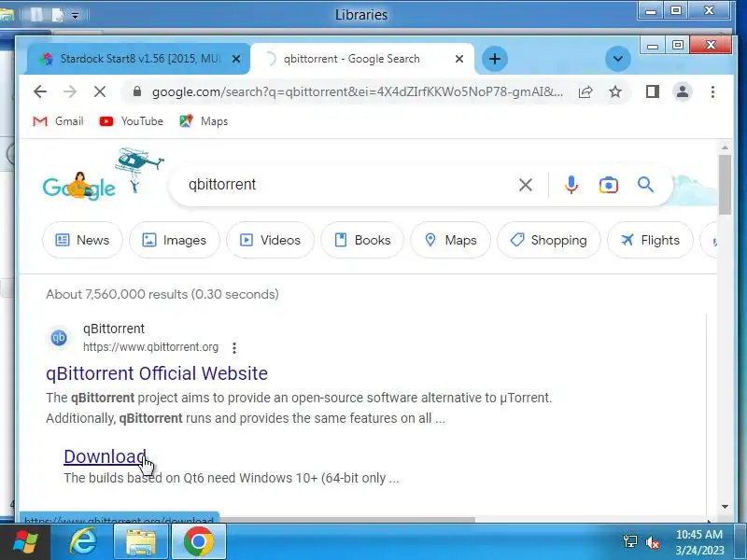Click the muted volume tray icon
This screenshot has width=747, height=560.
[x=652, y=542]
